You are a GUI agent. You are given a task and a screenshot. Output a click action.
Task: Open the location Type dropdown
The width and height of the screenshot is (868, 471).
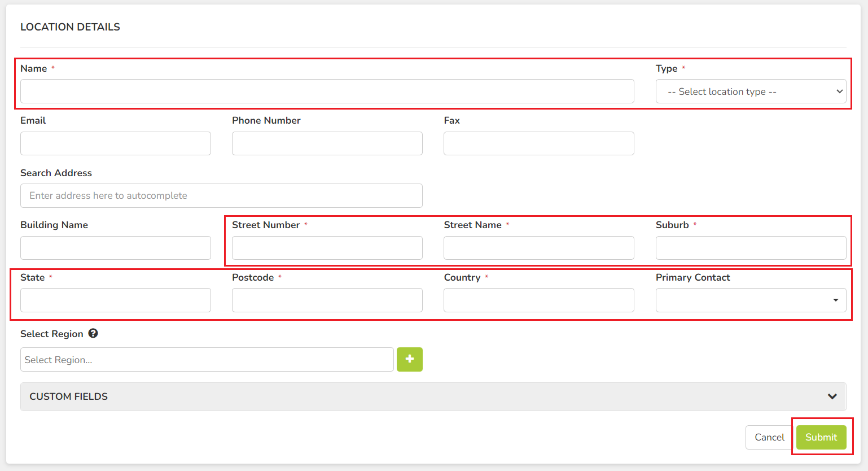pyautogui.click(x=751, y=91)
